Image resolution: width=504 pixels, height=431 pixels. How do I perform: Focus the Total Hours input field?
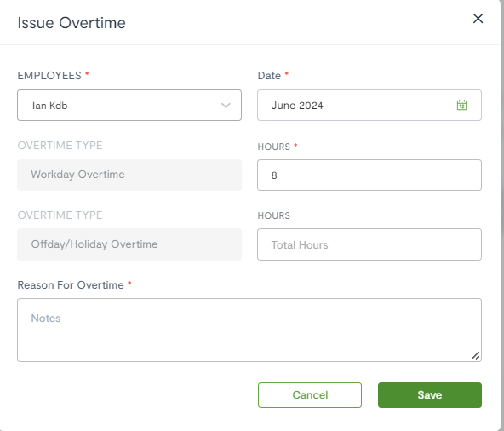[369, 244]
